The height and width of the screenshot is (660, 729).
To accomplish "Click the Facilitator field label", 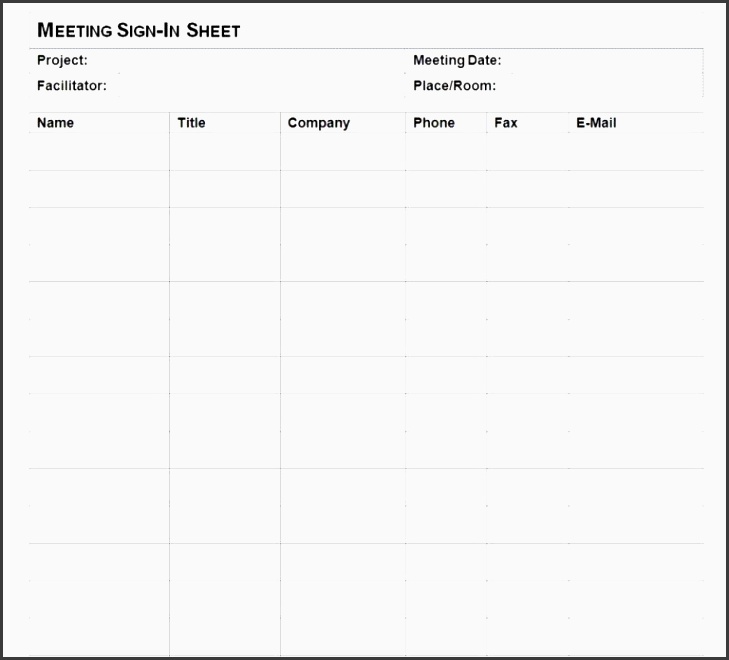I will click(x=72, y=86).
